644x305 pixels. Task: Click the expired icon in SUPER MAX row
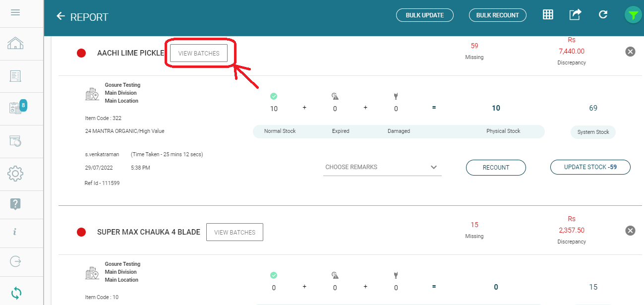click(335, 275)
